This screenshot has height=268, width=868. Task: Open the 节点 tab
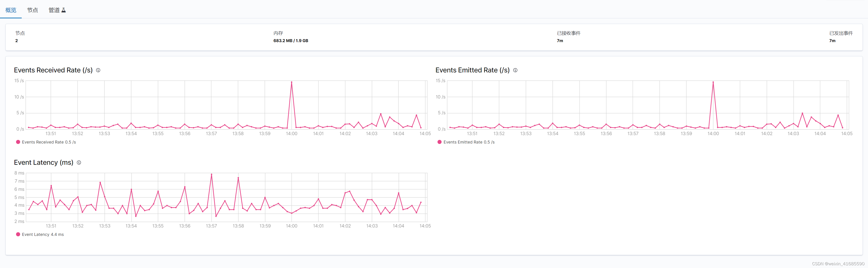(x=32, y=10)
